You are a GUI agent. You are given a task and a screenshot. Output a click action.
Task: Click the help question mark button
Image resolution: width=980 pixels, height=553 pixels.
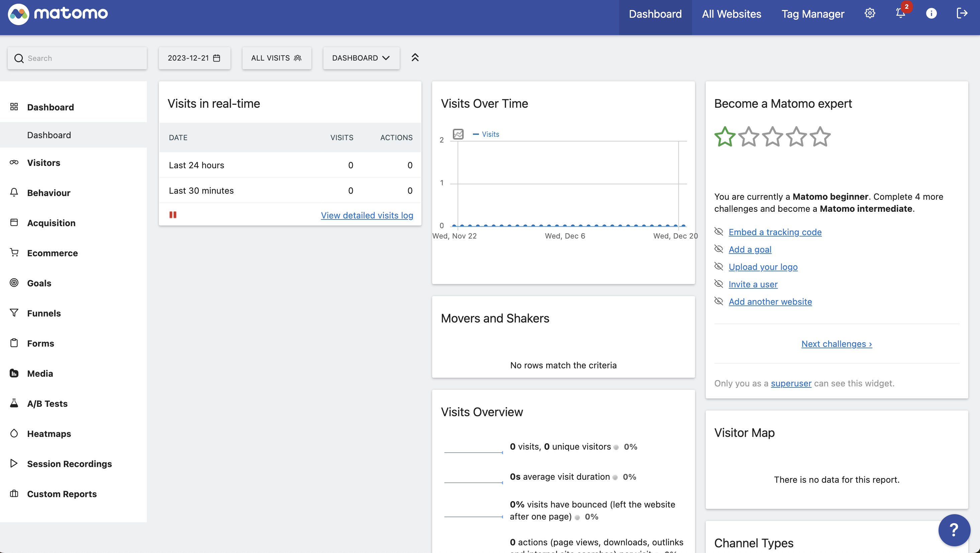954,530
